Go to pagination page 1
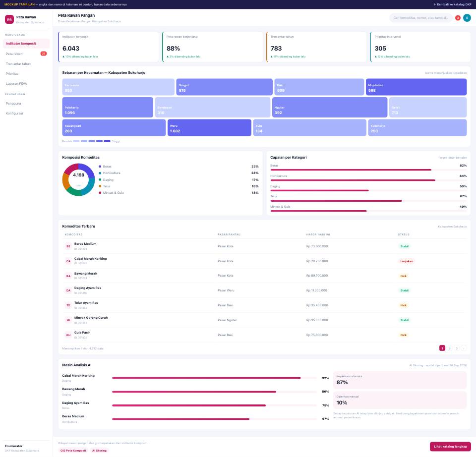Viewport: 476px width, 457px height. [442, 348]
